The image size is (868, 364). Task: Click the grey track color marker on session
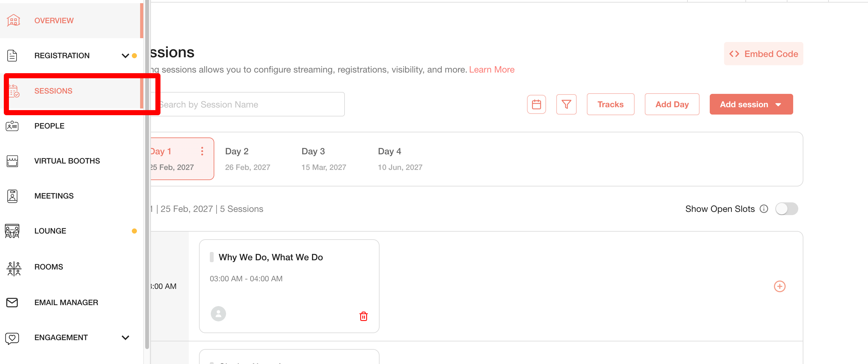tap(212, 257)
